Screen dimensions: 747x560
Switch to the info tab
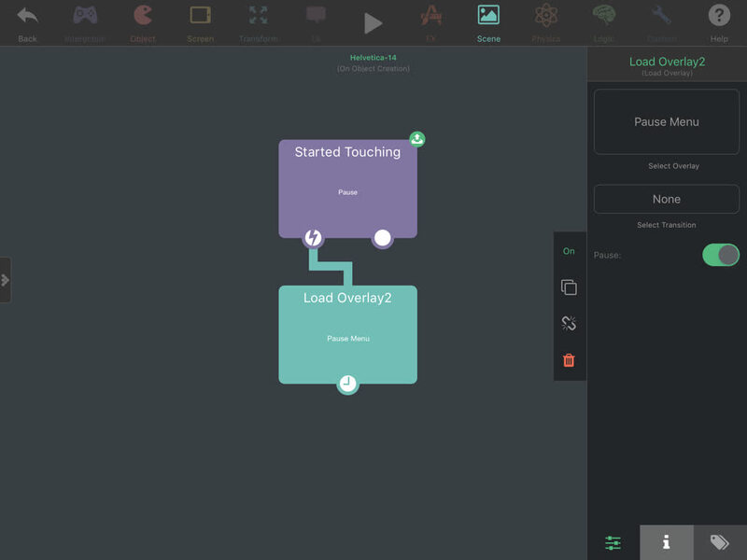(x=667, y=542)
